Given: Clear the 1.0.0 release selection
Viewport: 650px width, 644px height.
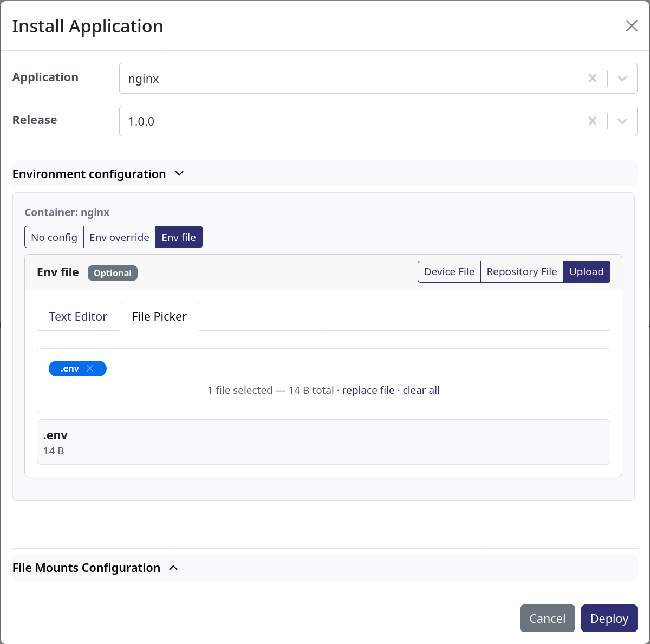Looking at the screenshot, I should 593,121.
